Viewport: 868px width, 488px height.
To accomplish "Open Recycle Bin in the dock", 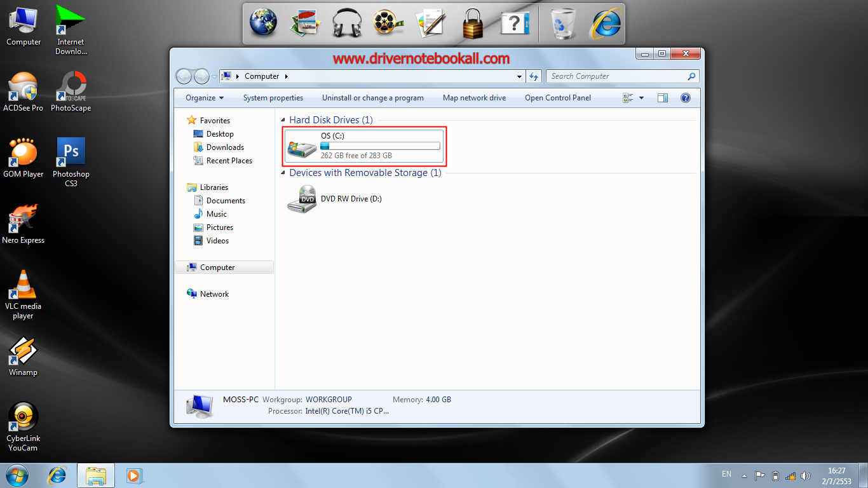I will [563, 23].
